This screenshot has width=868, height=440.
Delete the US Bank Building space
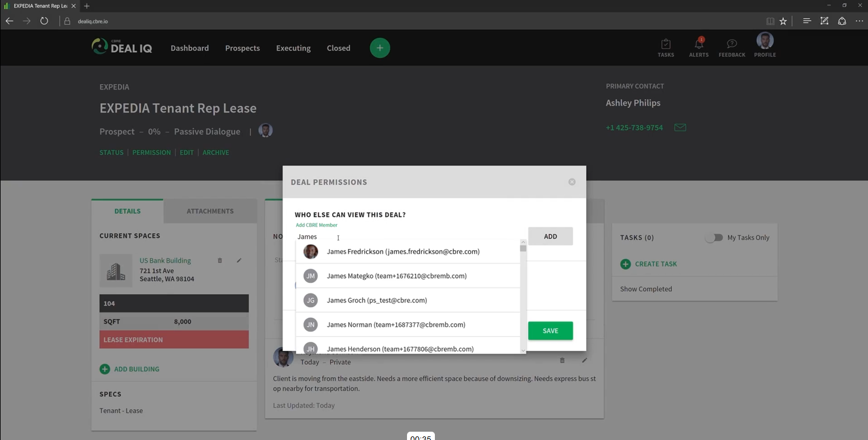click(220, 260)
